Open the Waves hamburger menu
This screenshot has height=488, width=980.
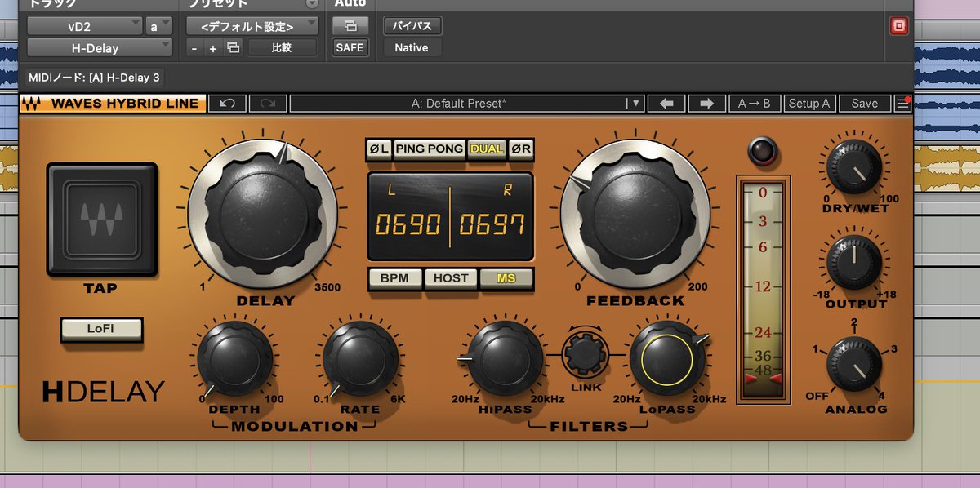902,104
